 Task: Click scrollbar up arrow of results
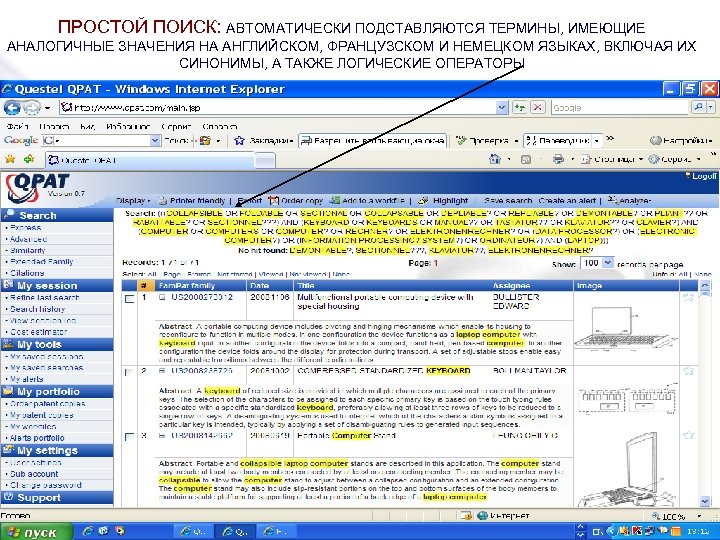click(x=705, y=286)
